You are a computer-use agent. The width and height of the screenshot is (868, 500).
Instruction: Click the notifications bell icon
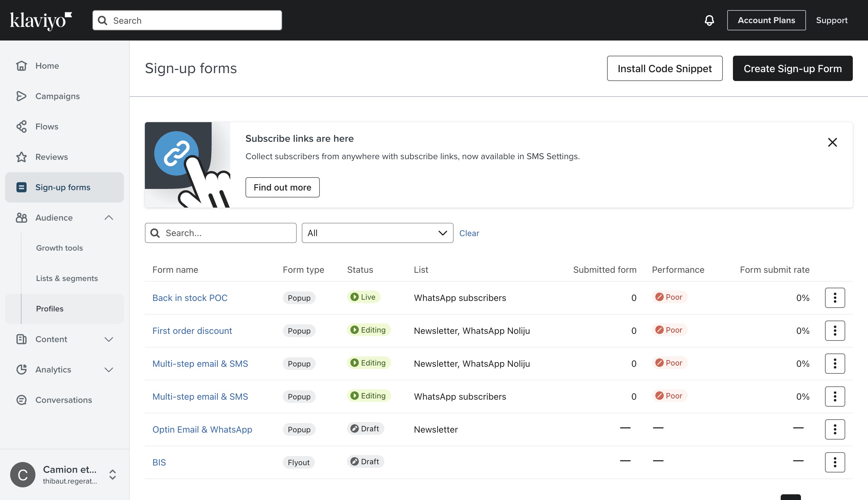click(709, 20)
